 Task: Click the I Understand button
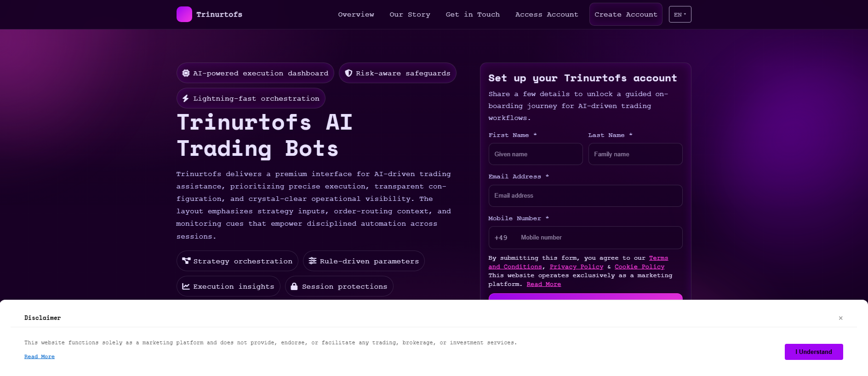814,352
